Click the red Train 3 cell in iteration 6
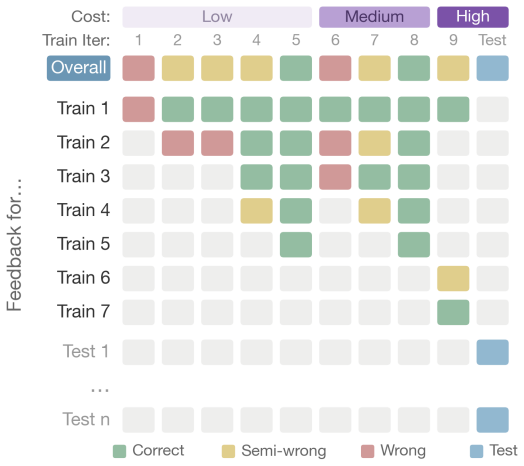The image size is (524, 466). click(x=335, y=177)
